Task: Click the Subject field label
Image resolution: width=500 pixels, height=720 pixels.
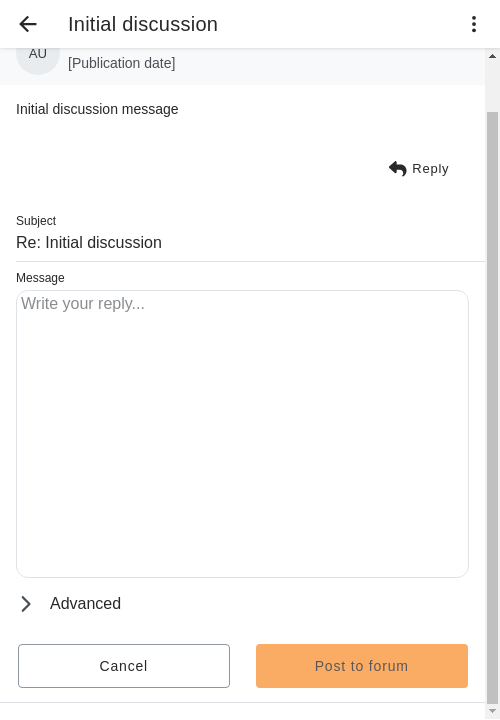Action: [x=36, y=221]
